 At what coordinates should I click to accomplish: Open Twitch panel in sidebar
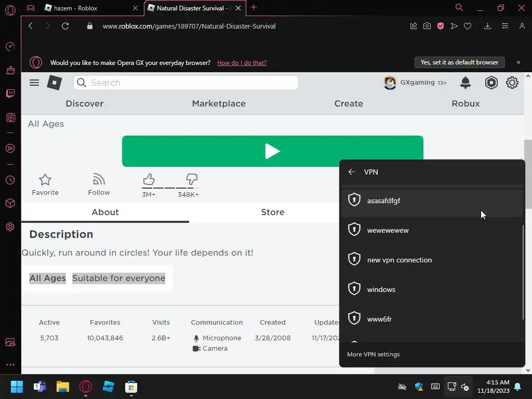(x=10, y=94)
